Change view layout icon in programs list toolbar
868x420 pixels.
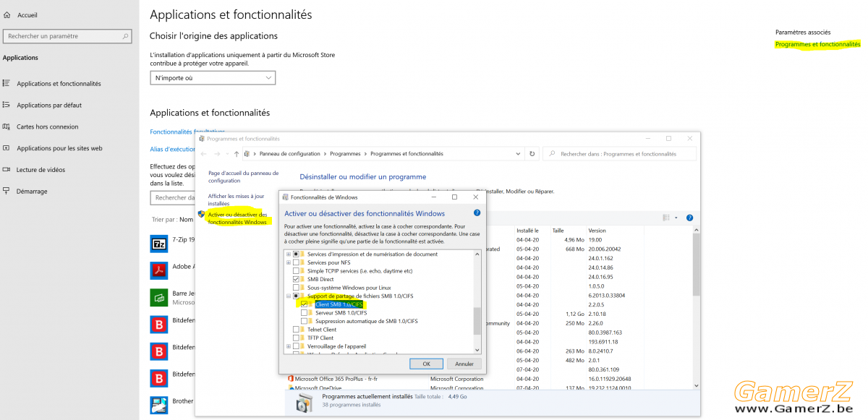pyautogui.click(x=667, y=218)
